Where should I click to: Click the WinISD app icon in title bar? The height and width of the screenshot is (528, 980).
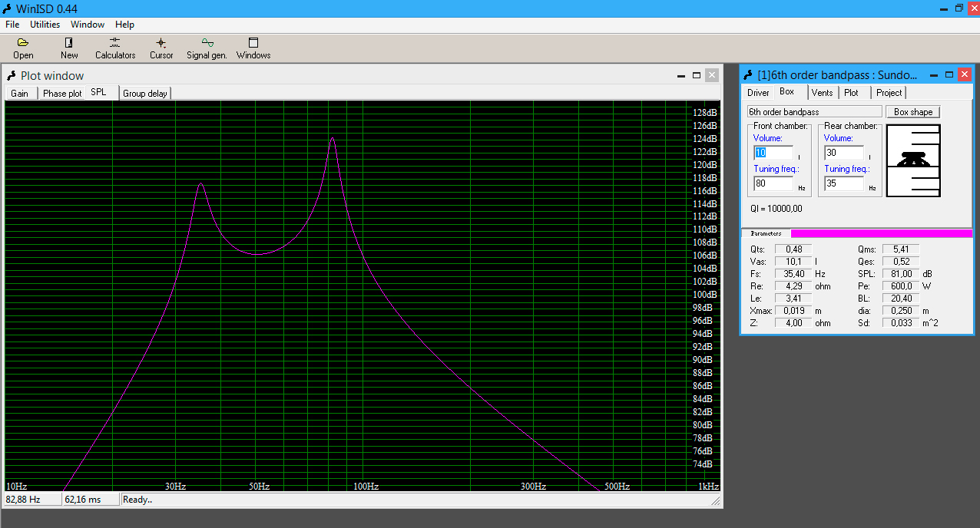click(8, 8)
